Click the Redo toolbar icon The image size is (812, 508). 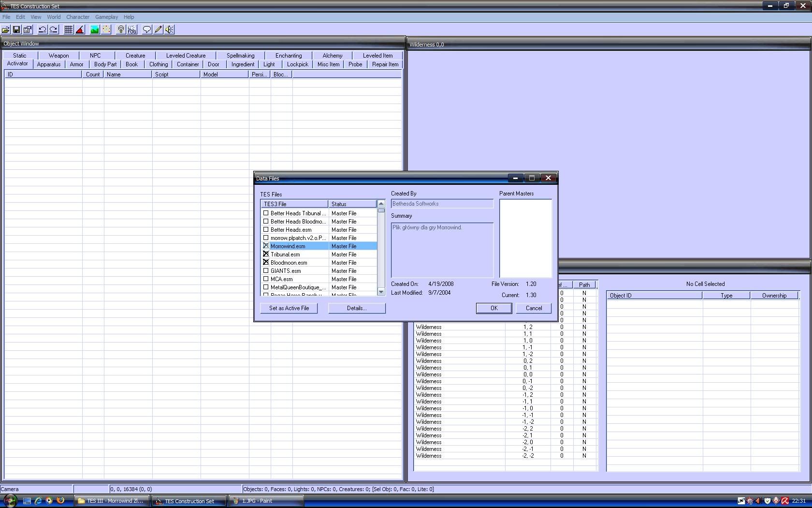point(54,30)
